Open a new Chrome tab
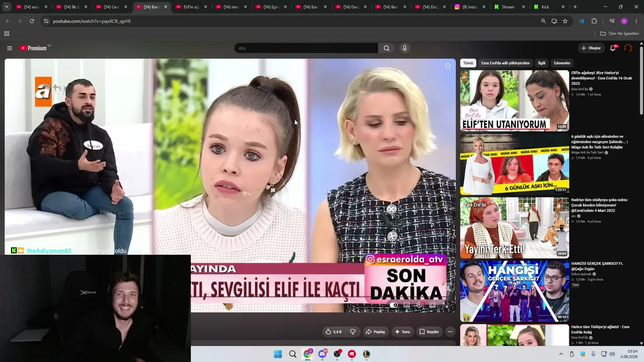 click(575, 7)
